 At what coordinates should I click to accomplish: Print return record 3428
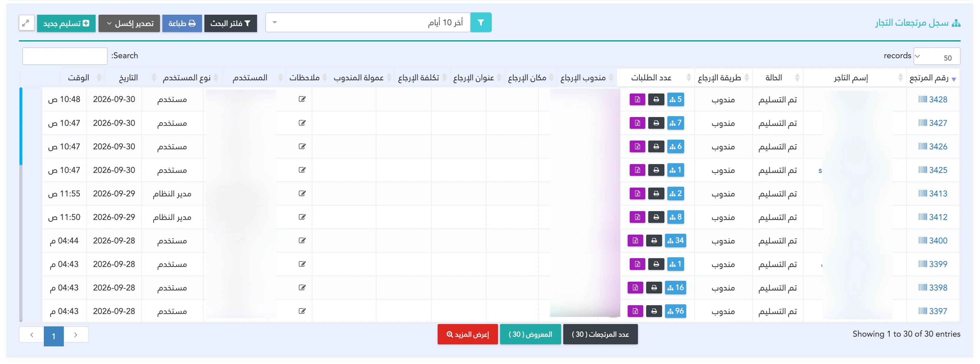pyautogui.click(x=656, y=100)
